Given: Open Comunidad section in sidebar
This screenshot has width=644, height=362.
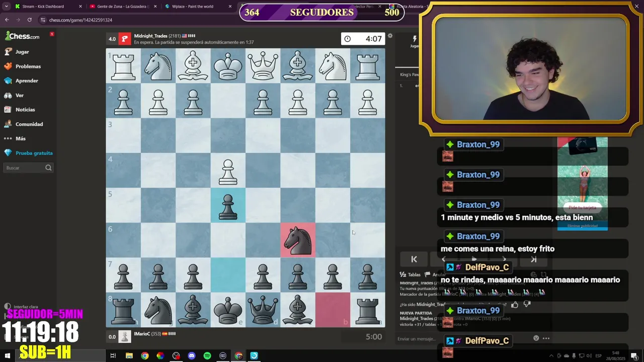Looking at the screenshot, I should pos(24,124).
